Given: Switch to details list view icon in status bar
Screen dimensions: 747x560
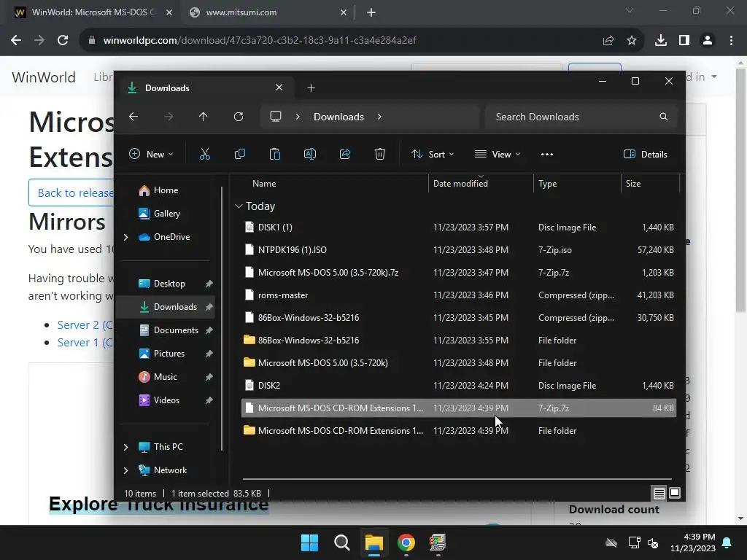Looking at the screenshot, I should point(659,494).
